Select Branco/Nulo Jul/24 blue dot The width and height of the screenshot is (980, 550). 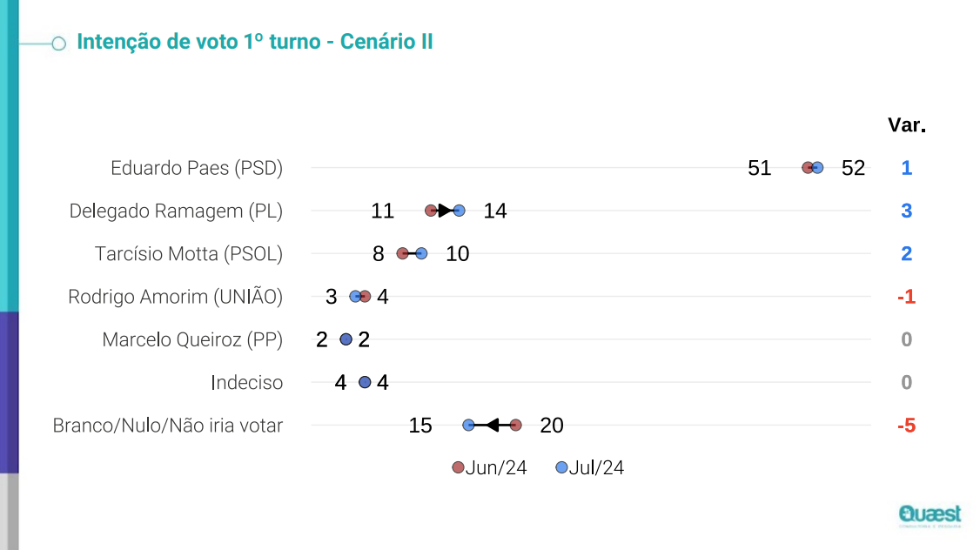coord(468,426)
